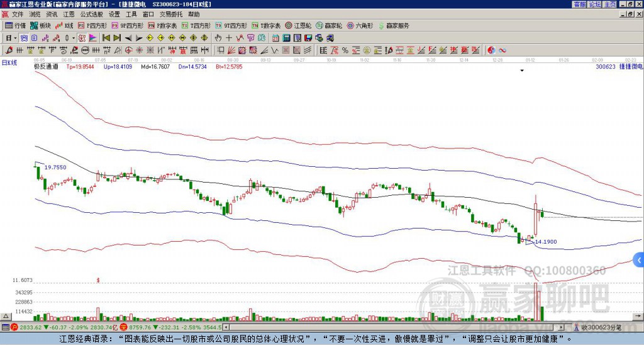This screenshot has height=345, width=644.
Task: Open the 江恩轮 tool
Action: [298, 25]
